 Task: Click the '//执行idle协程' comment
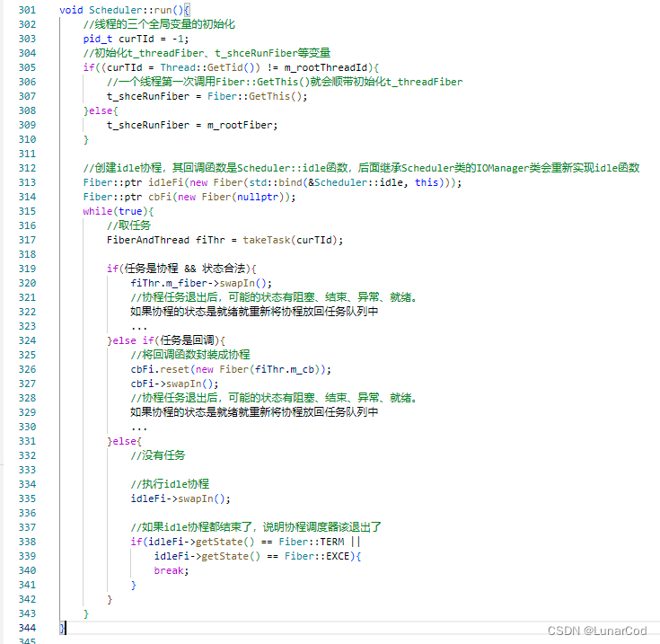click(170, 484)
